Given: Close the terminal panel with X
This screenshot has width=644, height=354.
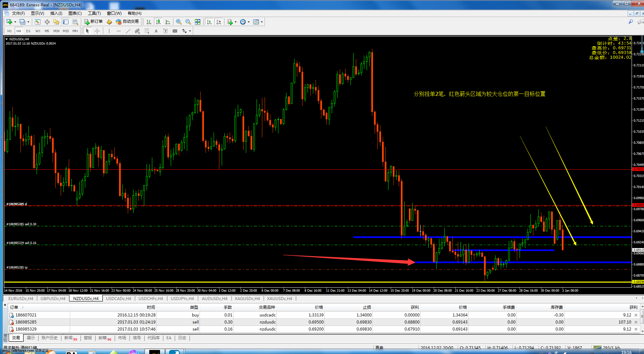Looking at the screenshot, I should (x=5, y=305).
